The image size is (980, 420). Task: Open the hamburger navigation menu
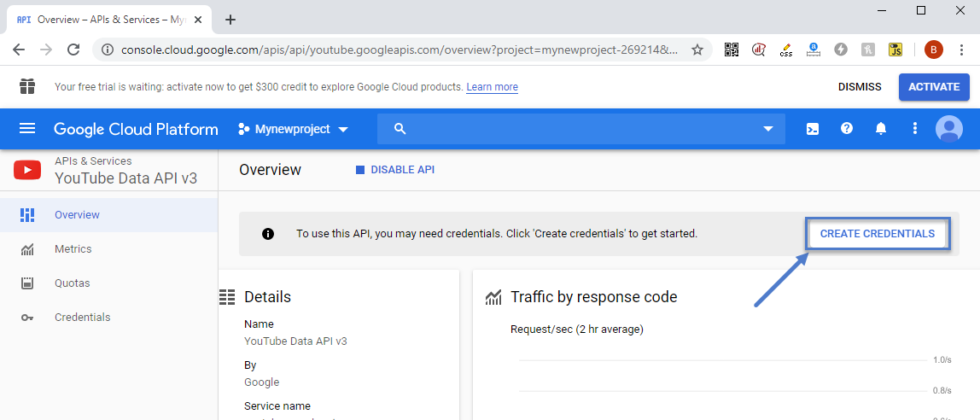coord(26,129)
